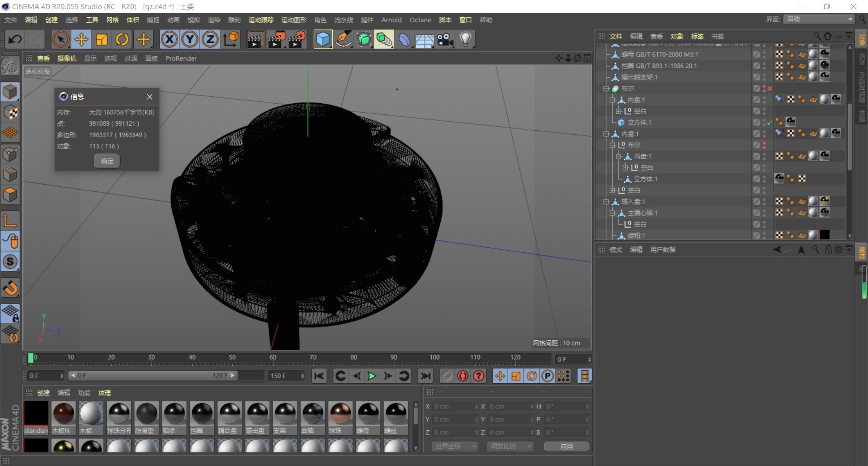Toggle visibility dots for 旋钮:1

pyautogui.click(x=764, y=235)
